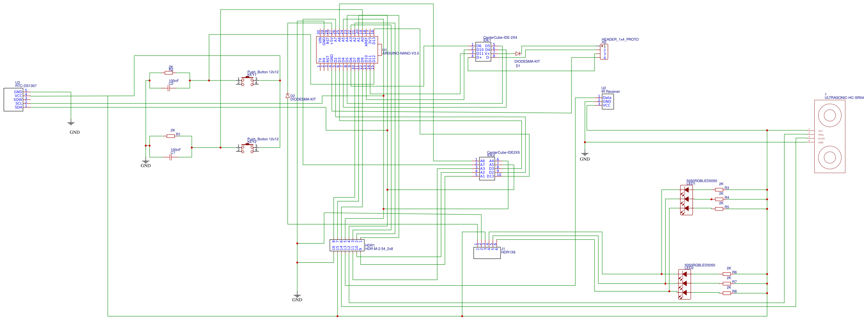868x321 pixels.
Task: Click the HEADER_1x4_PROTO label
Action: click(x=620, y=39)
